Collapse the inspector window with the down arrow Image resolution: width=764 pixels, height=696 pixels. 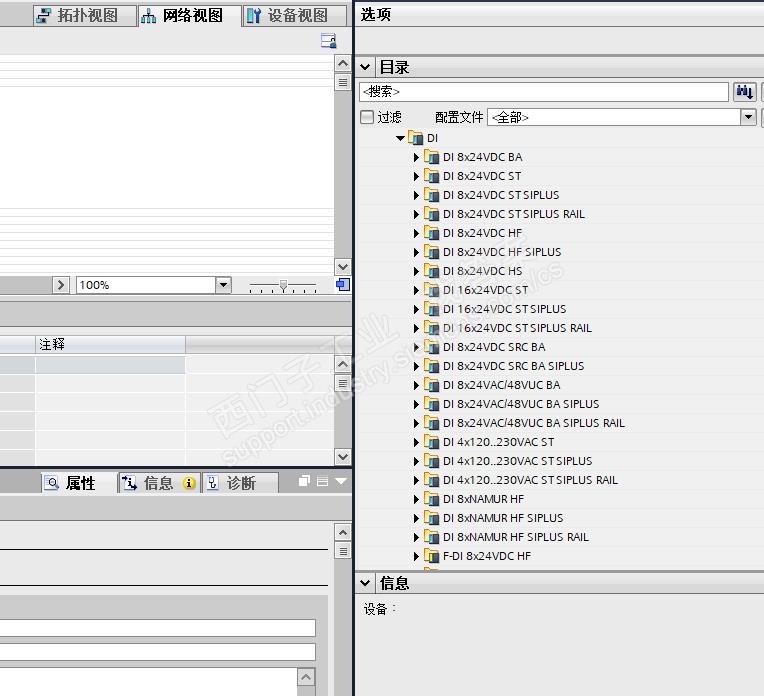coord(341,481)
